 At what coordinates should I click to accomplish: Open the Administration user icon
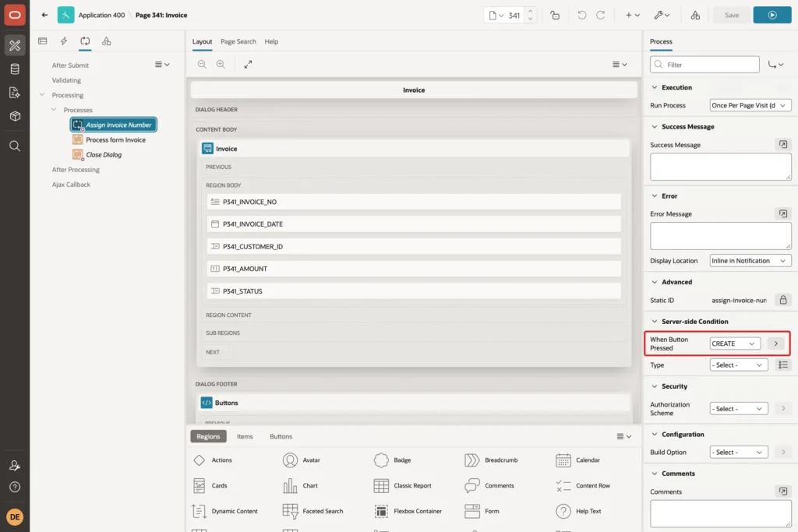click(15, 465)
